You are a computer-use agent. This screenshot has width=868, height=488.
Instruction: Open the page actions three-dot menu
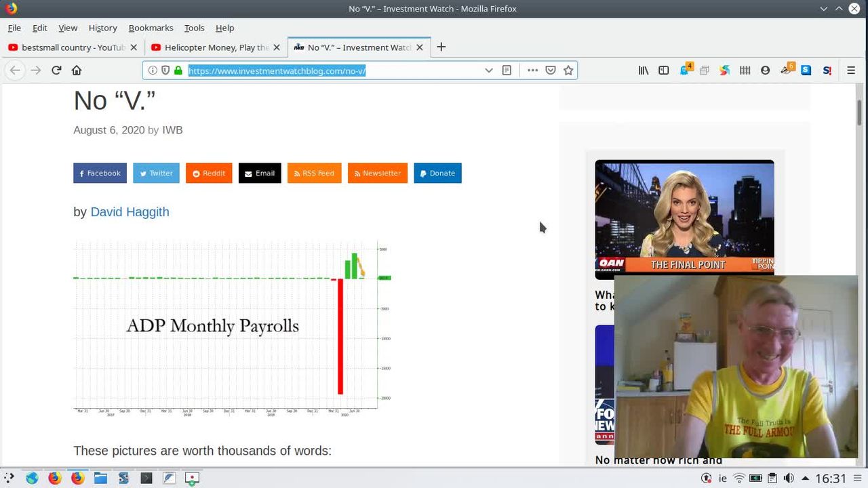point(532,70)
